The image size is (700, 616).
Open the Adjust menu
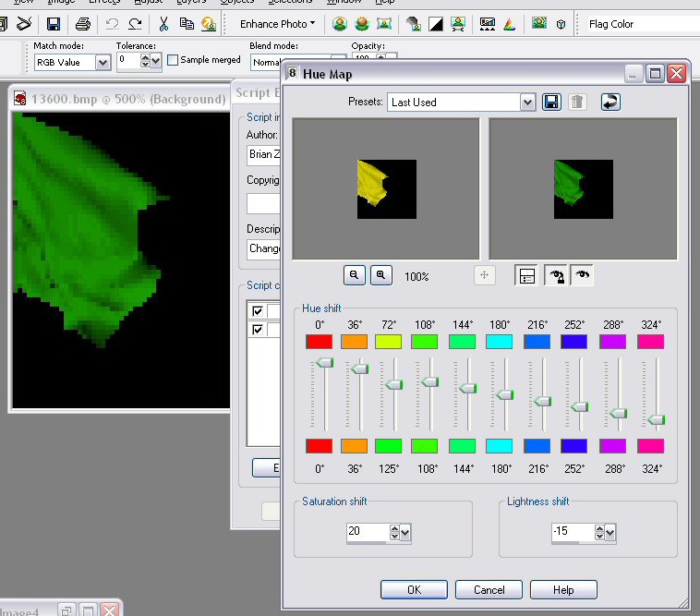148,2
